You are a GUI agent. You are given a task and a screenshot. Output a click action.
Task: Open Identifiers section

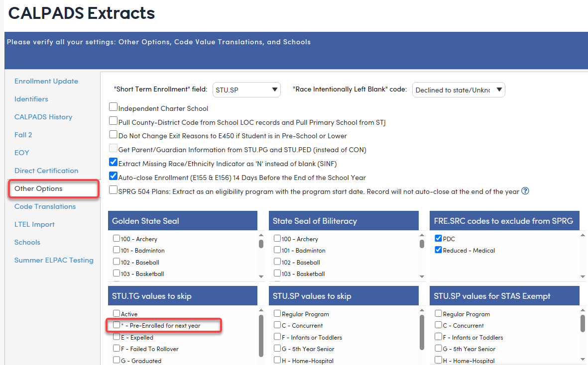pyautogui.click(x=31, y=99)
